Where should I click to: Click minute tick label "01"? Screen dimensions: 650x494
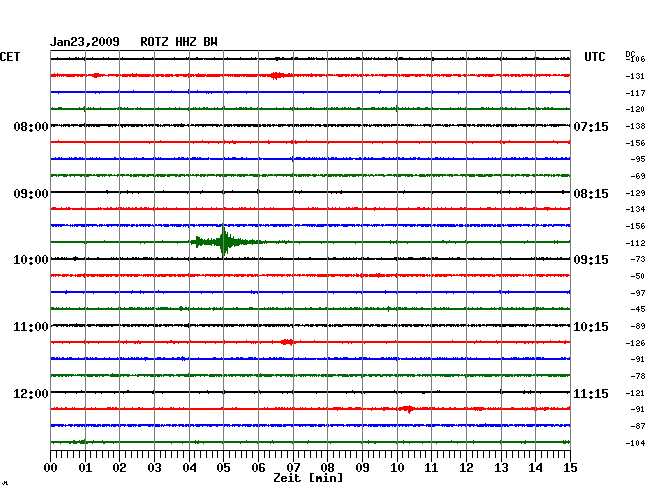pyautogui.click(x=85, y=467)
